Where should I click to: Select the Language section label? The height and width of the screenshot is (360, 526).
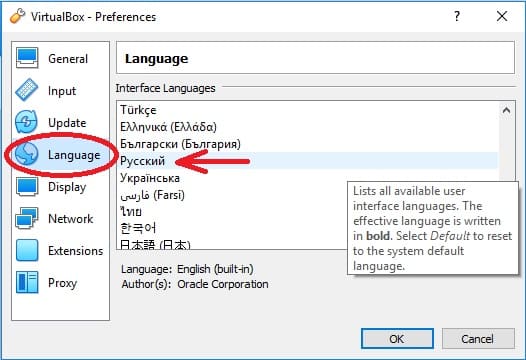click(74, 155)
